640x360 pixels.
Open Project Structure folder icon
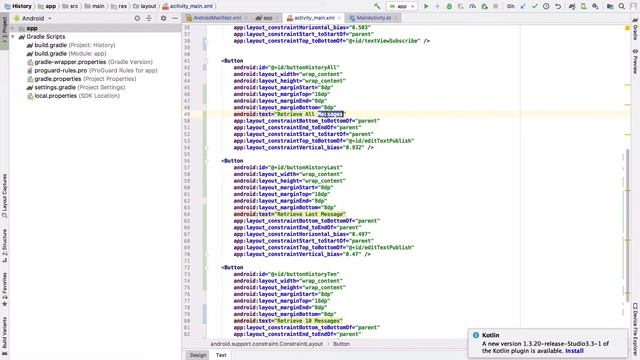610,6
